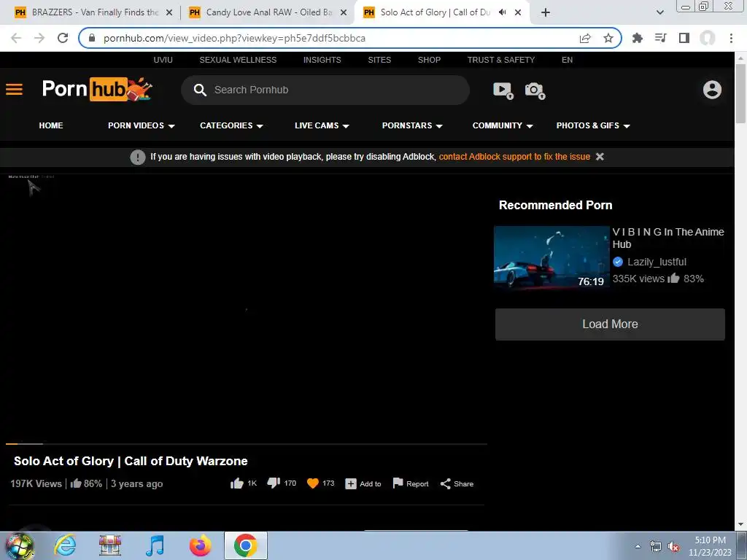Open the user account avatar icon
The width and height of the screenshot is (747, 560).
point(712,90)
